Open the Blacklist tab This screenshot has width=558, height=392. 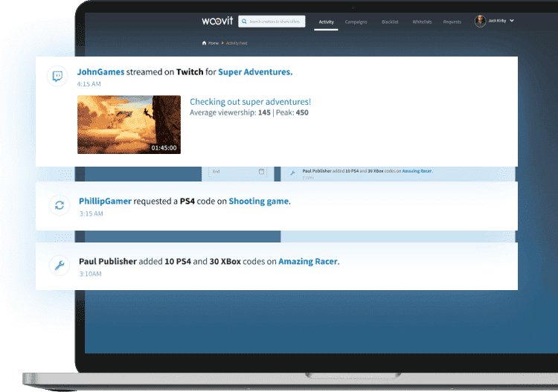(x=390, y=22)
